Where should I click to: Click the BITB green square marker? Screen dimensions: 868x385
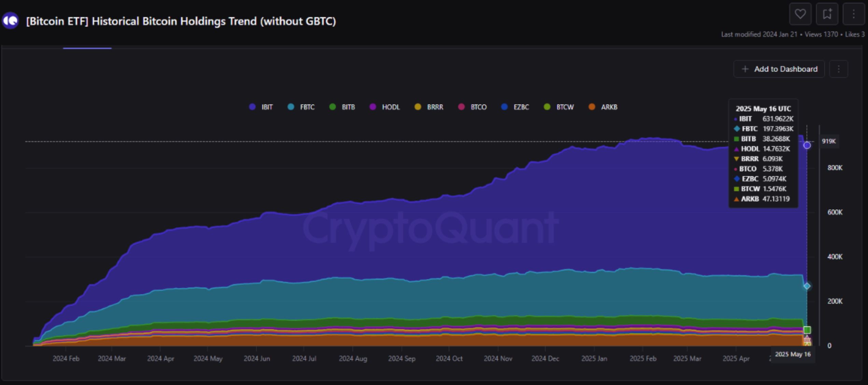(807, 330)
